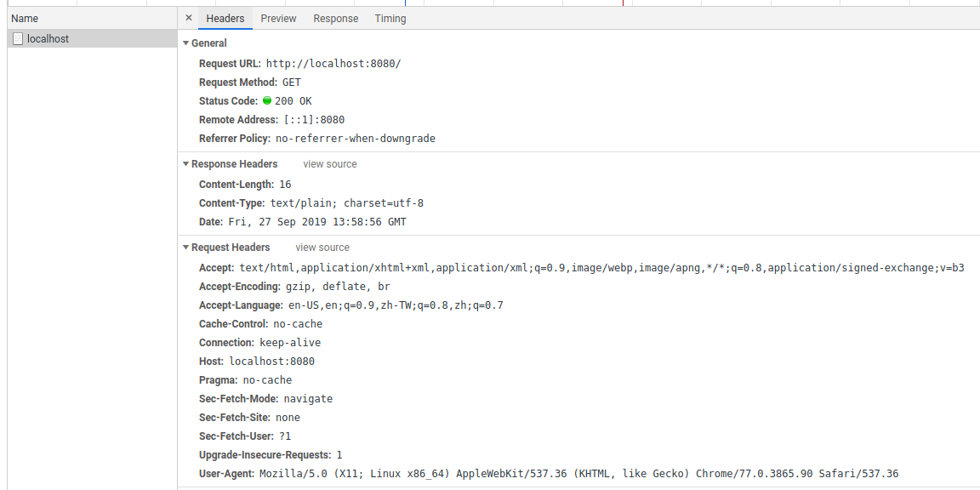The height and width of the screenshot is (490, 980).
Task: Click the Content-Type text/plain value
Action: [346, 203]
